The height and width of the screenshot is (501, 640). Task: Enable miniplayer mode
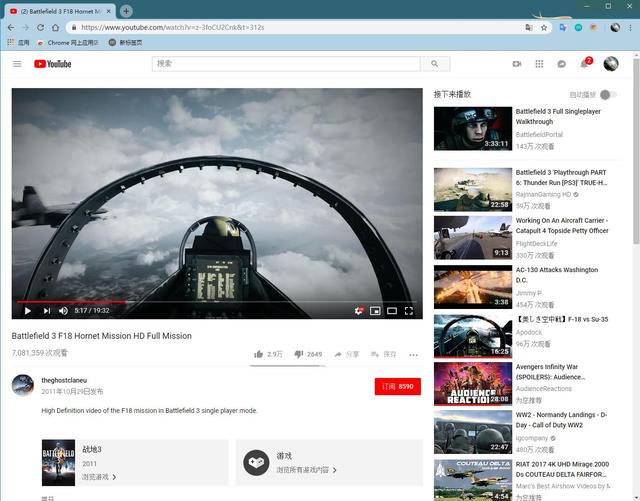pyautogui.click(x=375, y=311)
